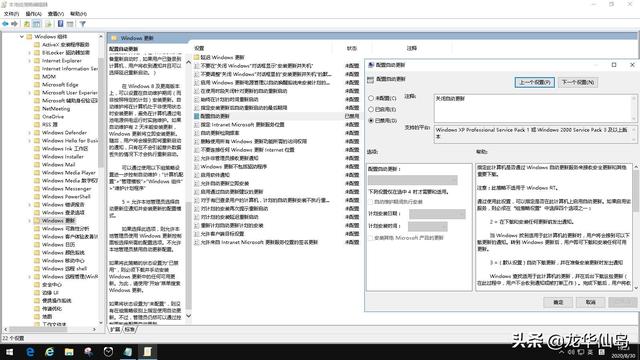The image size is (640, 360).
Task: Click the Microsoft Edge folder icon
Action: click(x=37, y=85)
